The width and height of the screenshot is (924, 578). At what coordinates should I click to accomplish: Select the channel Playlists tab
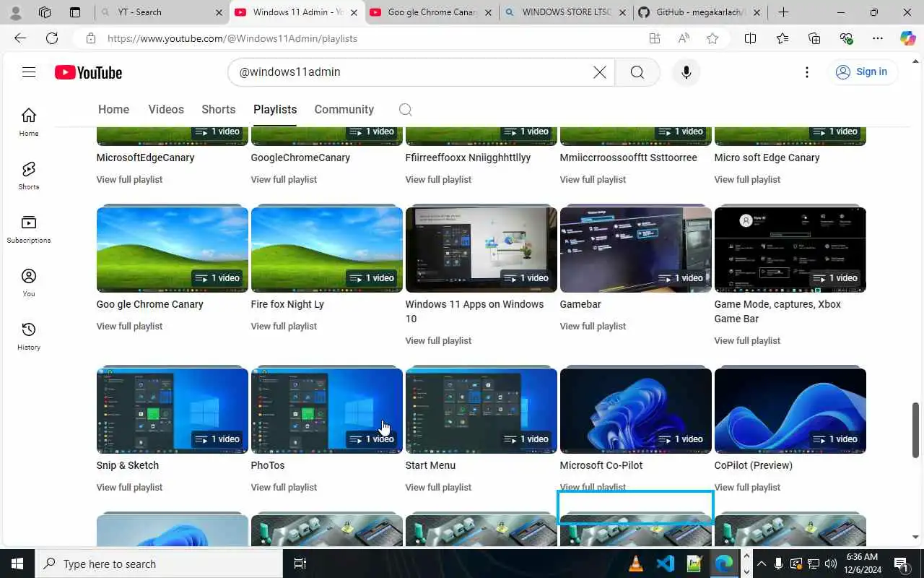pyautogui.click(x=275, y=110)
